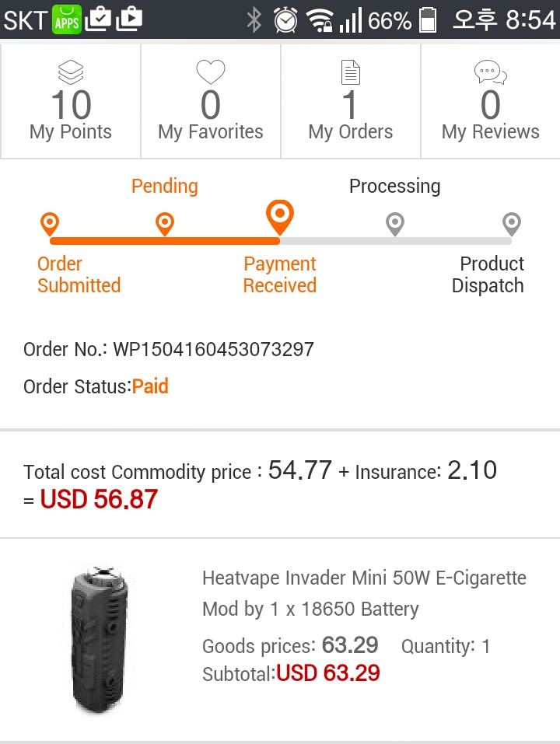Tap the My Favorites heart icon
The image size is (560, 744).
[x=210, y=72]
